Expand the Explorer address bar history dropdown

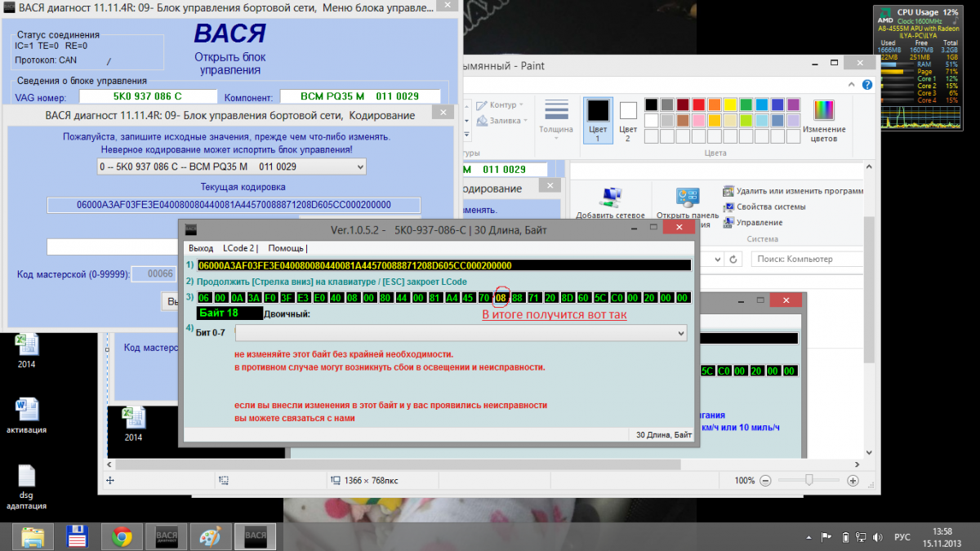coord(719,259)
